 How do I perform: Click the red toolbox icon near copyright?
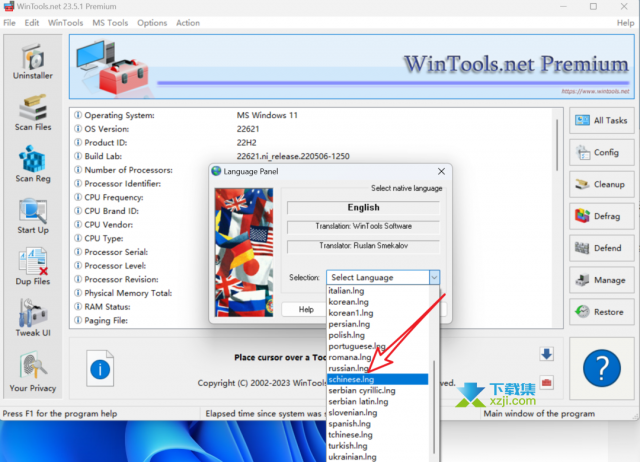click(x=547, y=383)
